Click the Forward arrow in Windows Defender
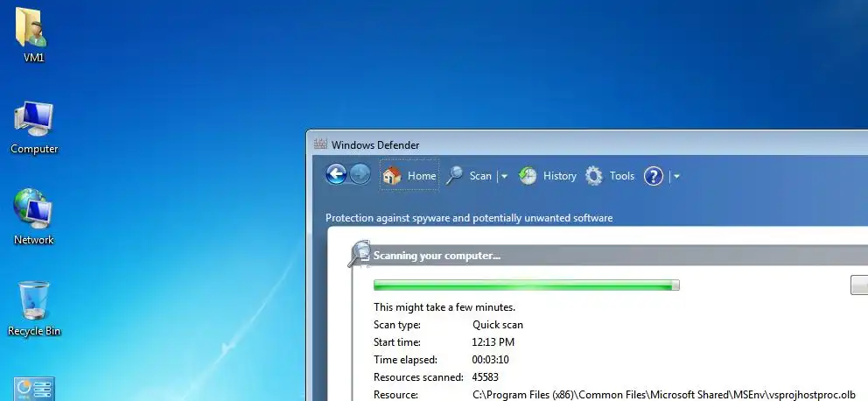Image resolution: width=868 pixels, height=401 pixels. pos(360,174)
